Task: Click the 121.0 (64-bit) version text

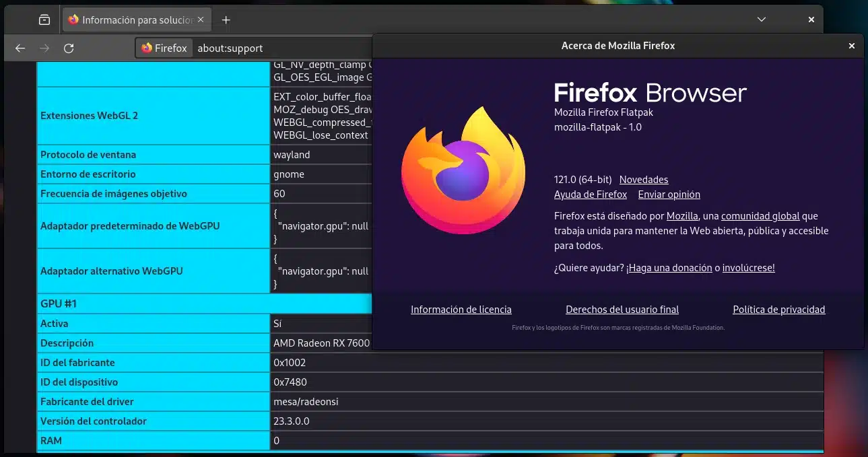Action: (x=583, y=180)
